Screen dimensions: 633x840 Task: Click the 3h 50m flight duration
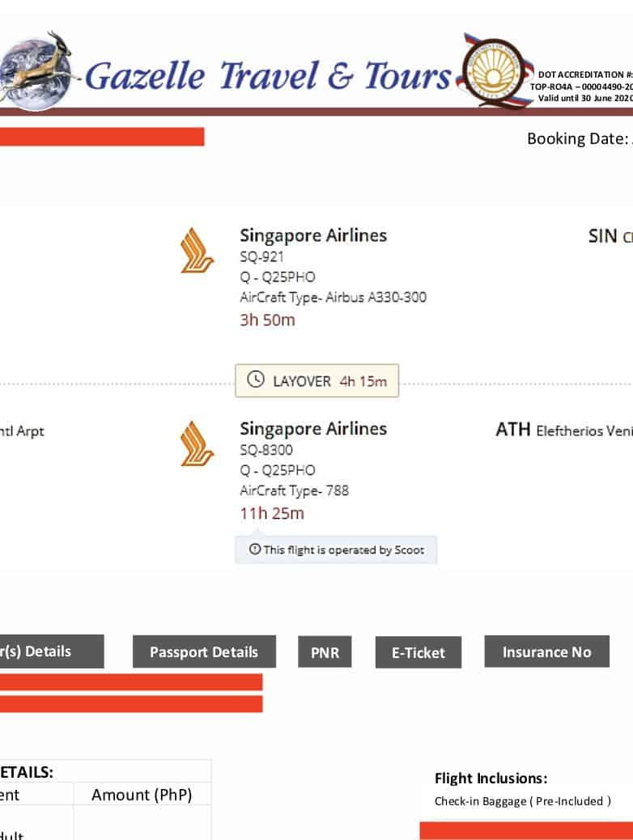(267, 320)
